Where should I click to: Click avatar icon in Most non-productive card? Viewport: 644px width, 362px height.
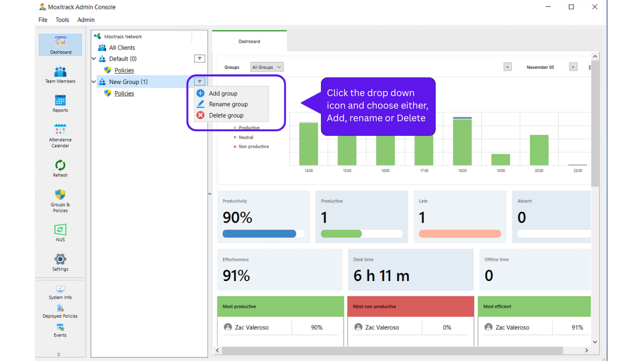358,327
